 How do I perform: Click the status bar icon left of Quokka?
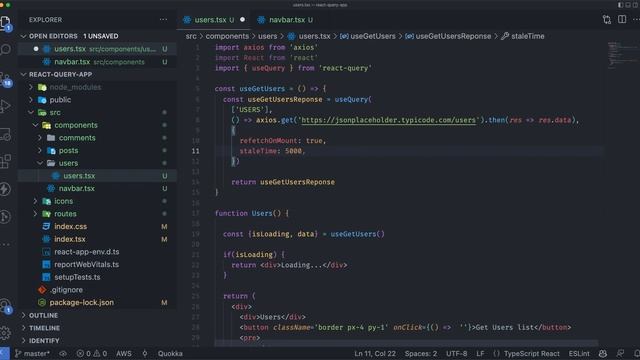[x=145, y=353]
